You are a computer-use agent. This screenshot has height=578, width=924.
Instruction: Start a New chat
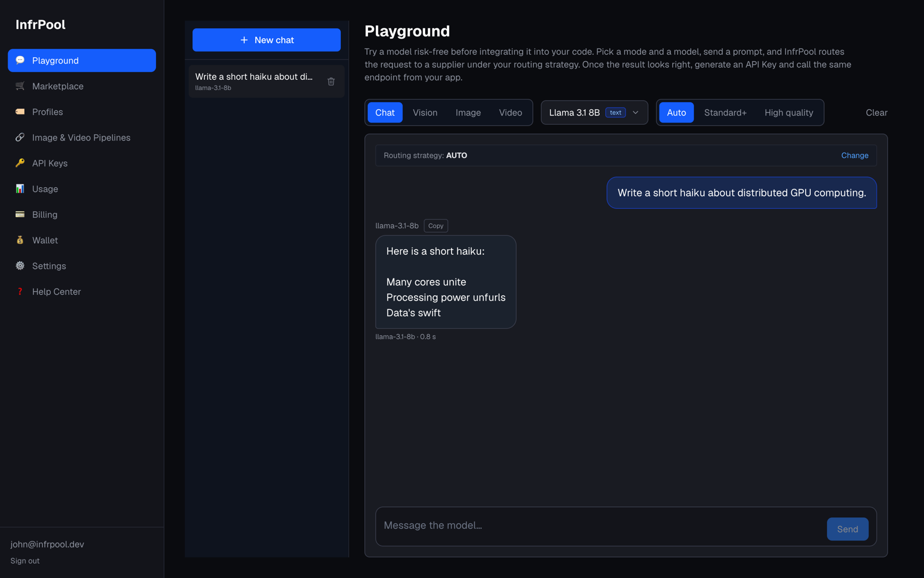(266, 40)
